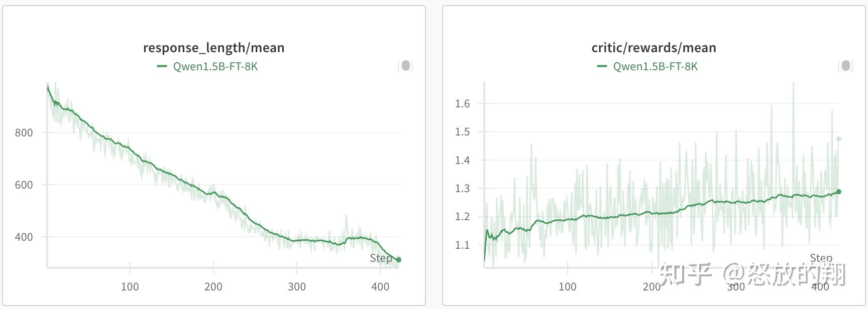Click final data point dot on response_length curve

(399, 260)
